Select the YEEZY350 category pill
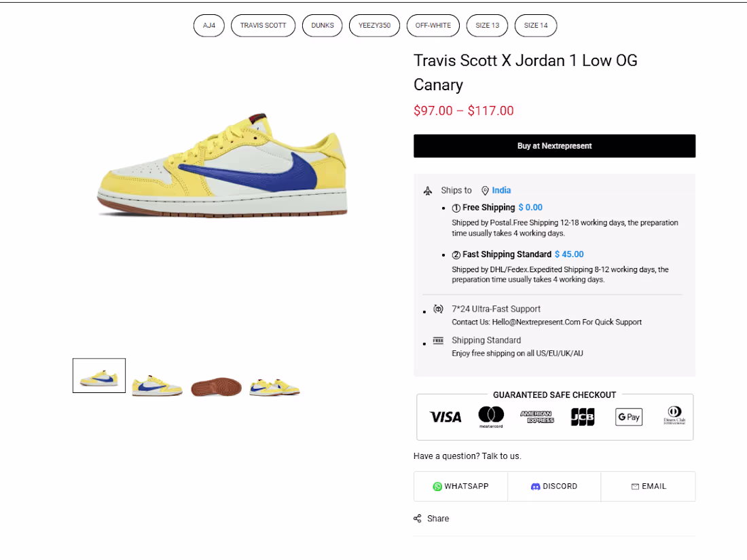 click(374, 25)
